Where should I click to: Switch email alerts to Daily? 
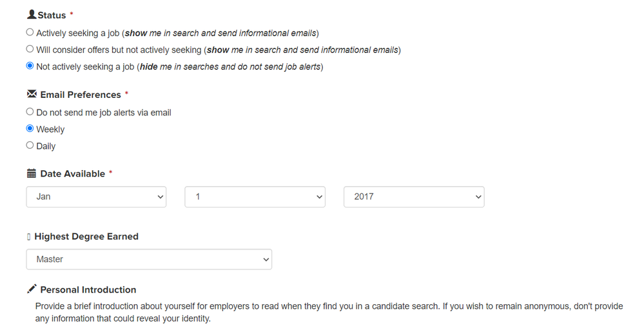(x=30, y=145)
